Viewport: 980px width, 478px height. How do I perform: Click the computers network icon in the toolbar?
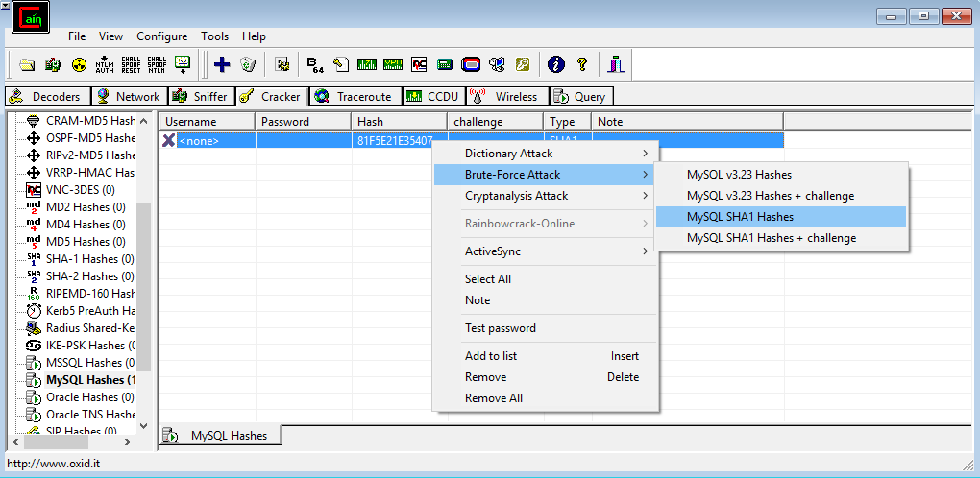pos(497,64)
